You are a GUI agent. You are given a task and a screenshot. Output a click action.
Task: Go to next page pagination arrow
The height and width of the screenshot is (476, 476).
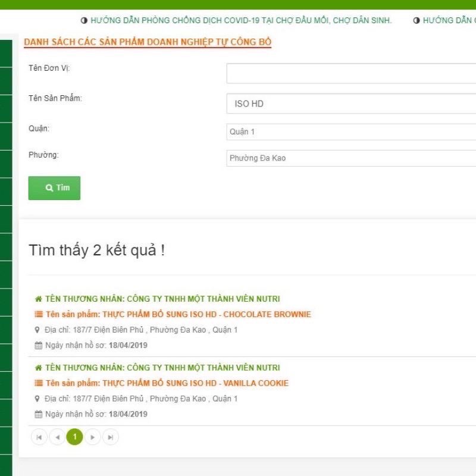pos(92,437)
